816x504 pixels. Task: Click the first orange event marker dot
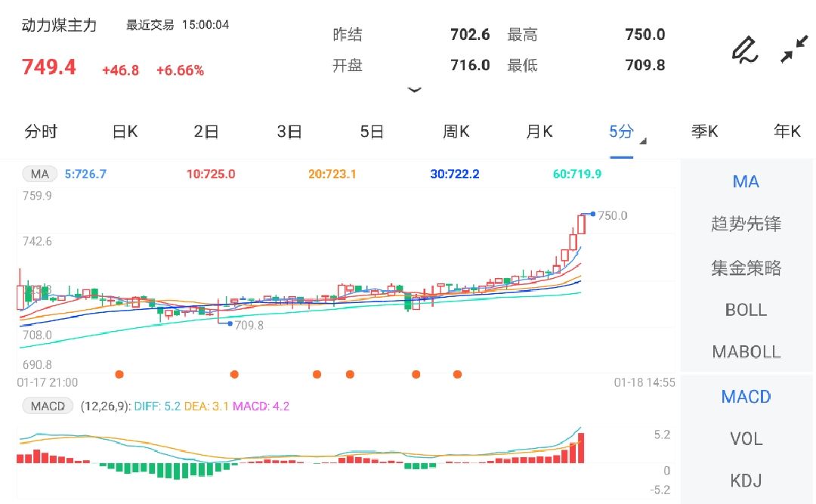pyautogui.click(x=119, y=374)
